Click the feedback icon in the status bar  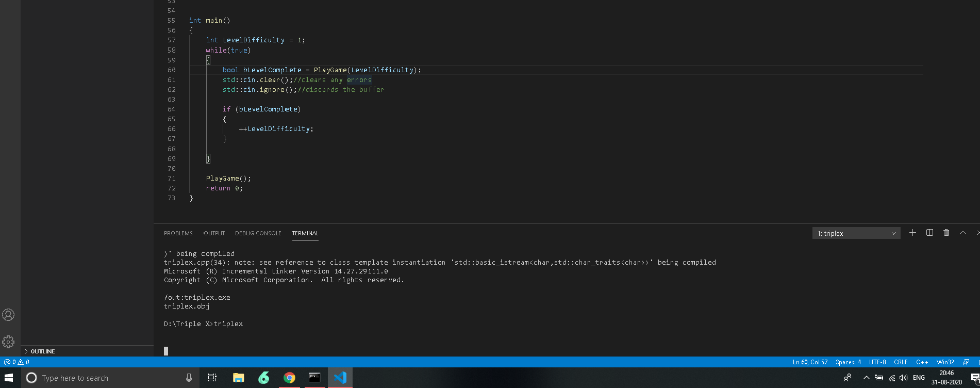point(966,362)
